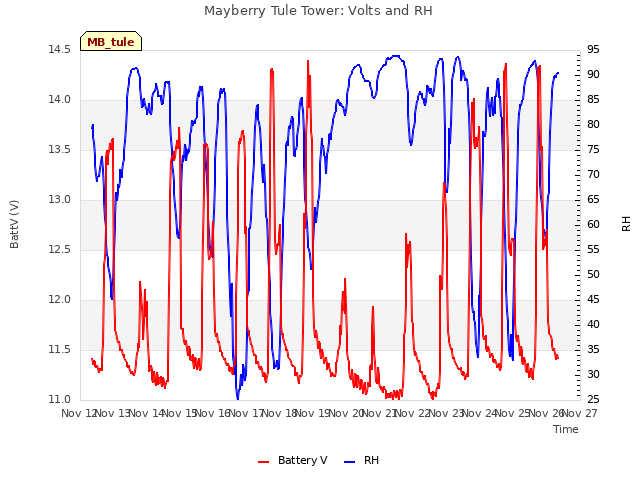Click the 75 tick on the RH axis
This screenshot has height=480, width=640.
(593, 150)
